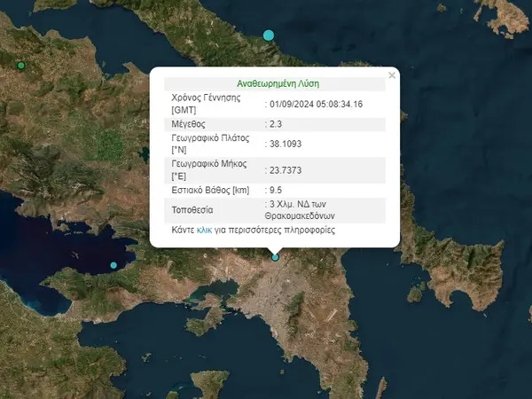Screen dimensions: 532x399
Task: Click the large cyan earthquake marker on the northern coast
Action: point(269,35)
